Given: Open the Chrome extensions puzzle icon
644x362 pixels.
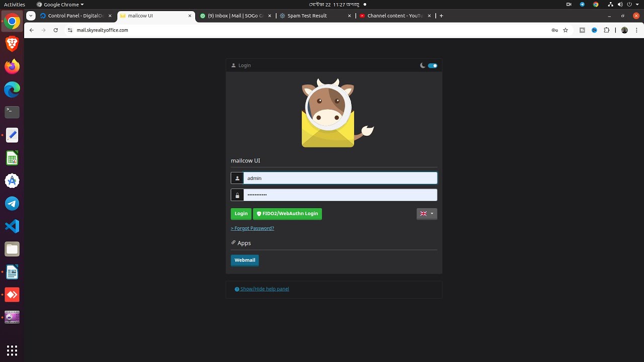Looking at the screenshot, I should (606, 30).
